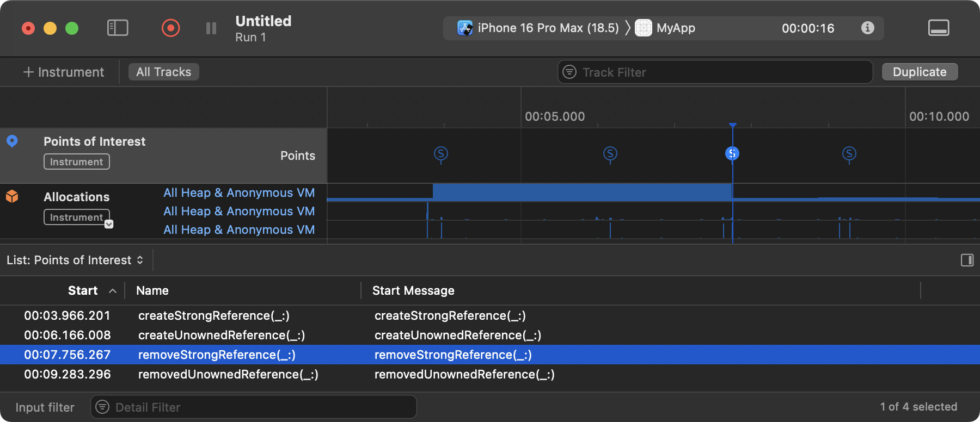Viewport: 980px width, 422px height.
Task: Choose the iPhone 16 Pro Max target
Action: click(540, 28)
